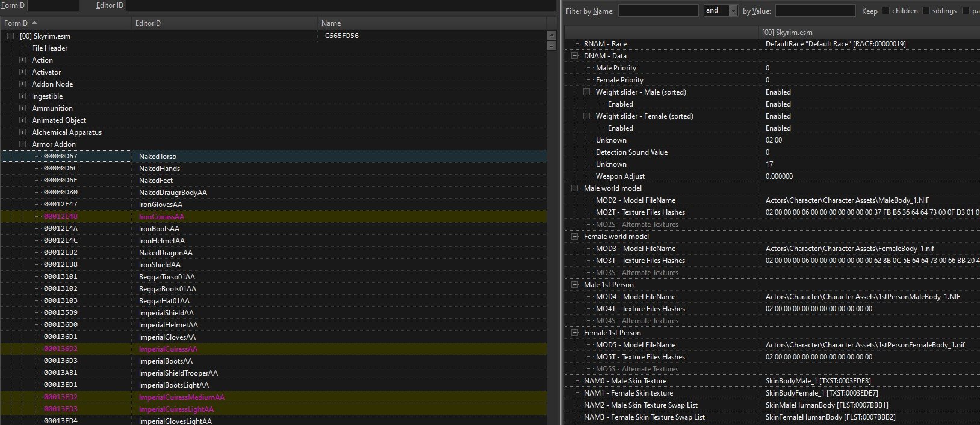Collapse the Male world model section
The height and width of the screenshot is (425, 980).
[575, 188]
